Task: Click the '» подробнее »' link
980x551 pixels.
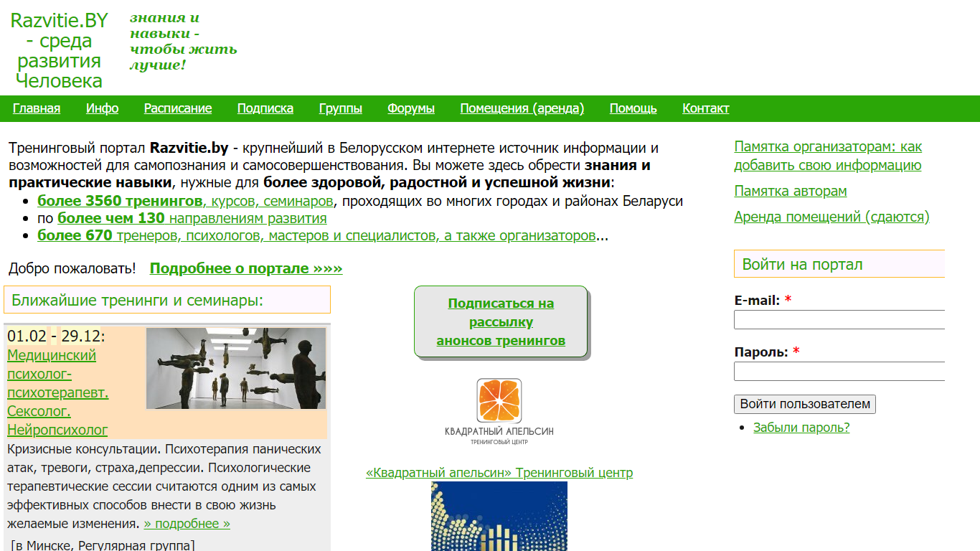Action: tap(187, 524)
